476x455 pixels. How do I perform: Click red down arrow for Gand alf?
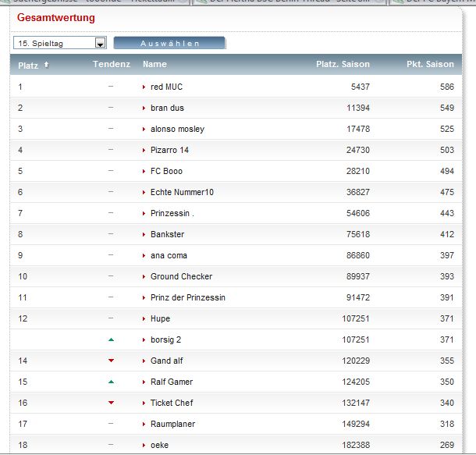pyautogui.click(x=111, y=361)
